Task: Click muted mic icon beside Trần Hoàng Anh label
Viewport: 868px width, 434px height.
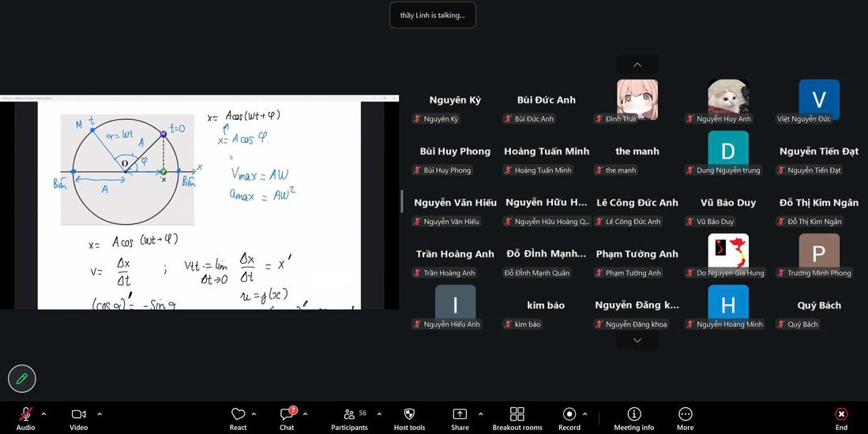Action: 417,273
